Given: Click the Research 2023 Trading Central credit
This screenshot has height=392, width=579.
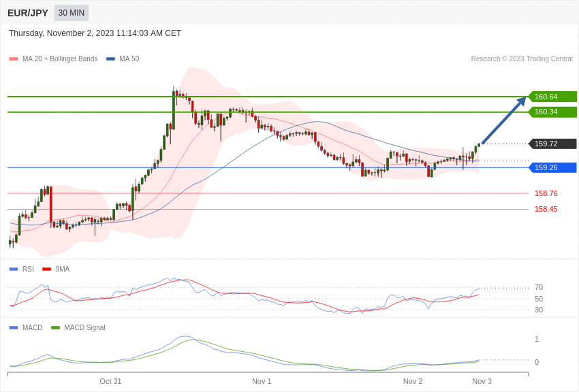Looking at the screenshot, I should (x=522, y=59).
